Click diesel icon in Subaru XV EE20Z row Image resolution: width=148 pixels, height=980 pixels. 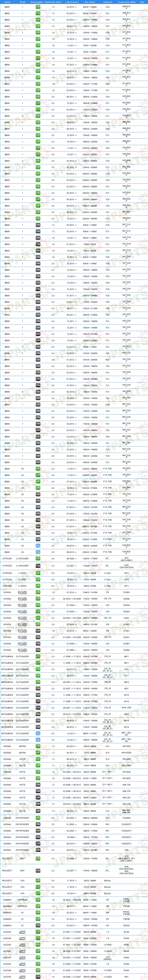click(38, 926)
